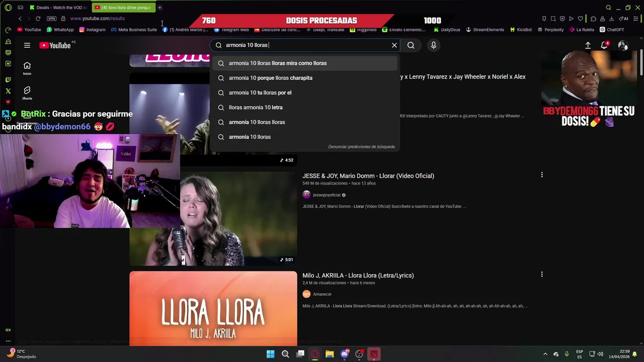Open the YouTube create/upload button
Viewport: 644px width, 362px height.
point(588,45)
